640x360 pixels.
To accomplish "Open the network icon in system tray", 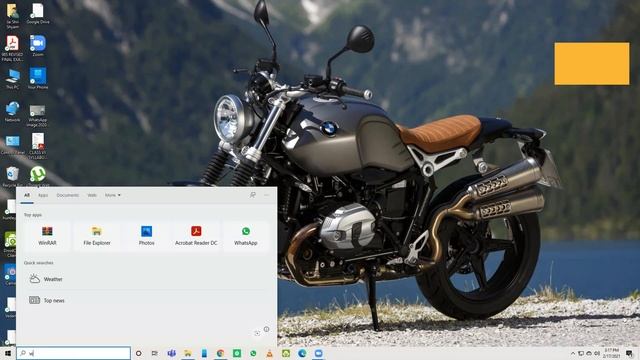I will coord(581,353).
